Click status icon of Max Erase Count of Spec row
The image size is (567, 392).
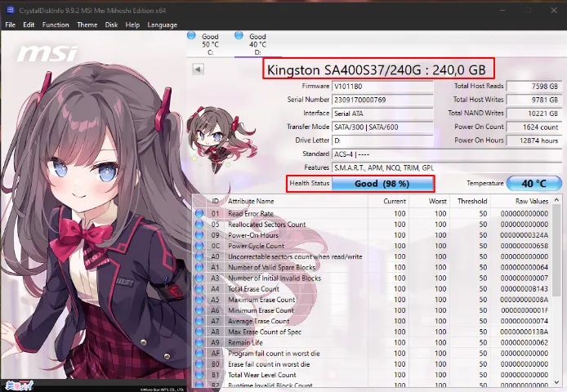click(x=199, y=332)
